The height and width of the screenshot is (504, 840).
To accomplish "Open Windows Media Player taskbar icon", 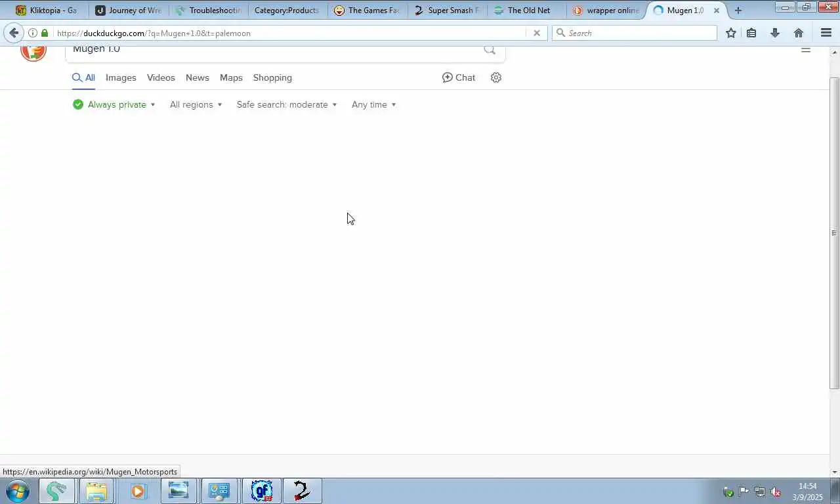I will [x=138, y=491].
